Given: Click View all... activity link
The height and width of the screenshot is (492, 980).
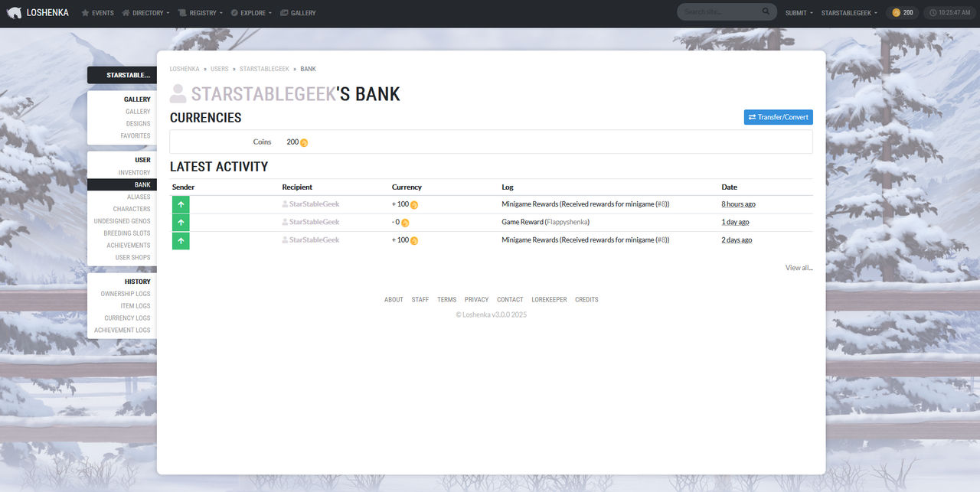Looking at the screenshot, I should [799, 268].
